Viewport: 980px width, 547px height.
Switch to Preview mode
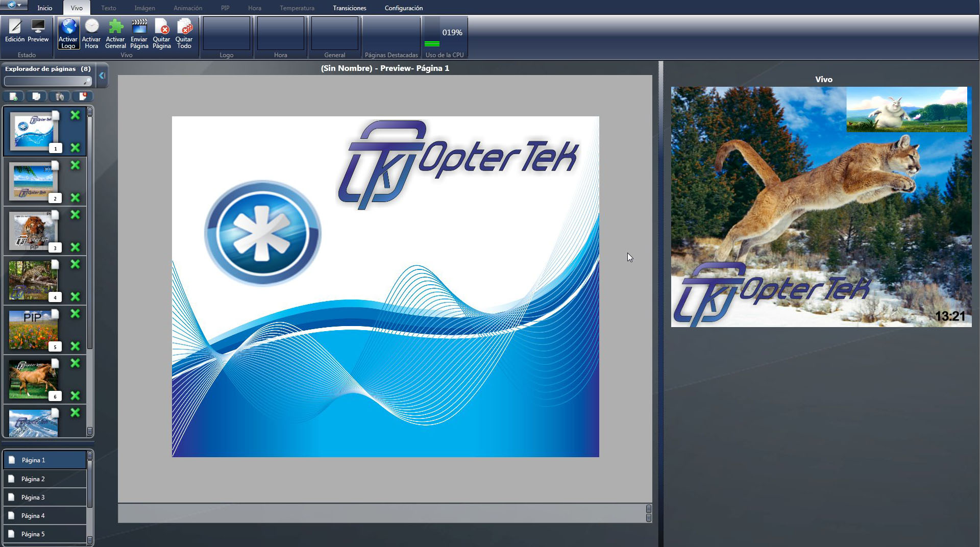coord(38,31)
